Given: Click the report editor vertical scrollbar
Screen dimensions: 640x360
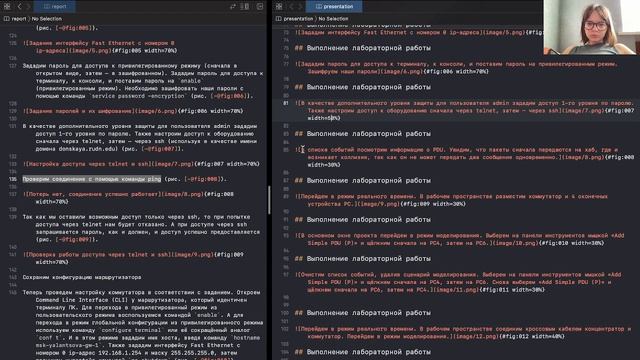Looking at the screenshot, I should [x=269, y=200].
